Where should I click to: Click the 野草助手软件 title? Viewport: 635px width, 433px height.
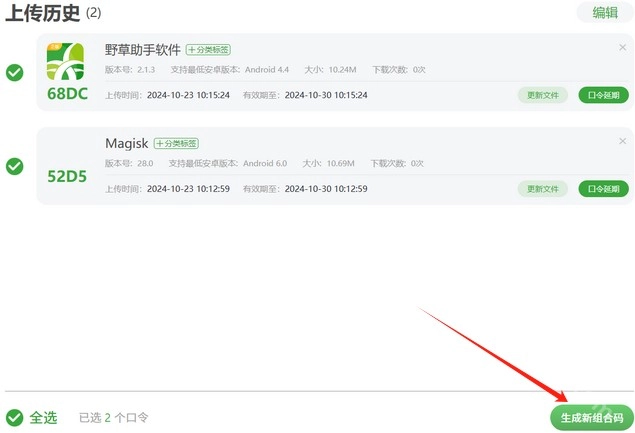[x=143, y=50]
